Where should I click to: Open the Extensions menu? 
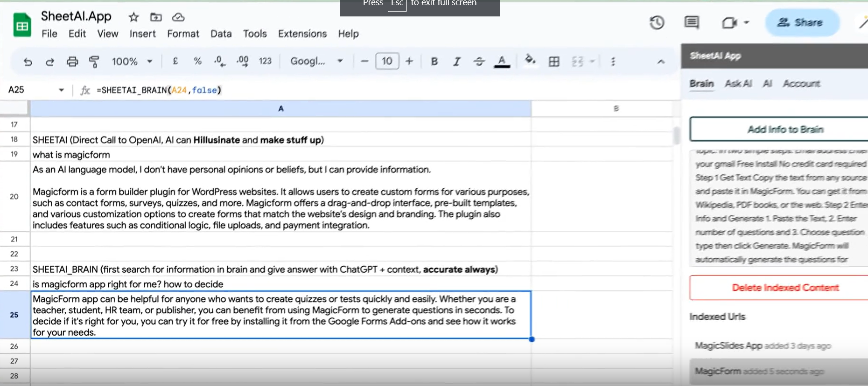[x=302, y=34]
